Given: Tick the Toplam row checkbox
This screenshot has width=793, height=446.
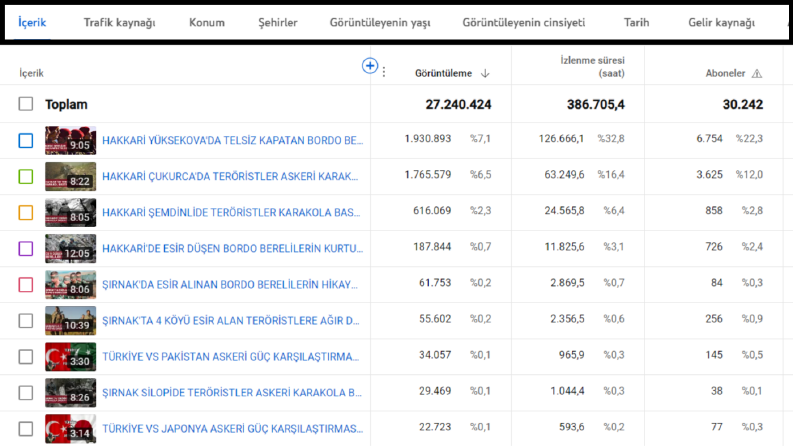Looking at the screenshot, I should pyautogui.click(x=26, y=104).
